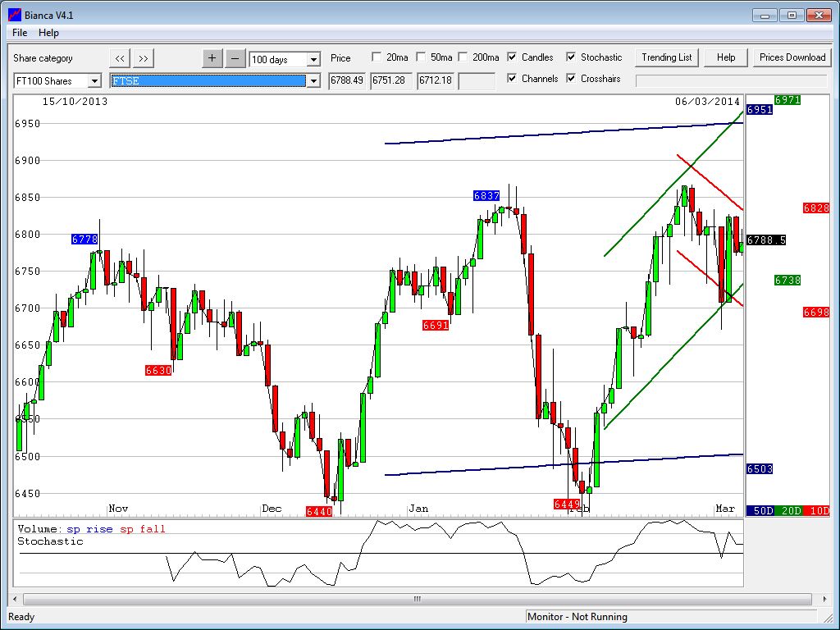The height and width of the screenshot is (630, 840).
Task: Click the next share double-arrow button
Action: pos(144,58)
